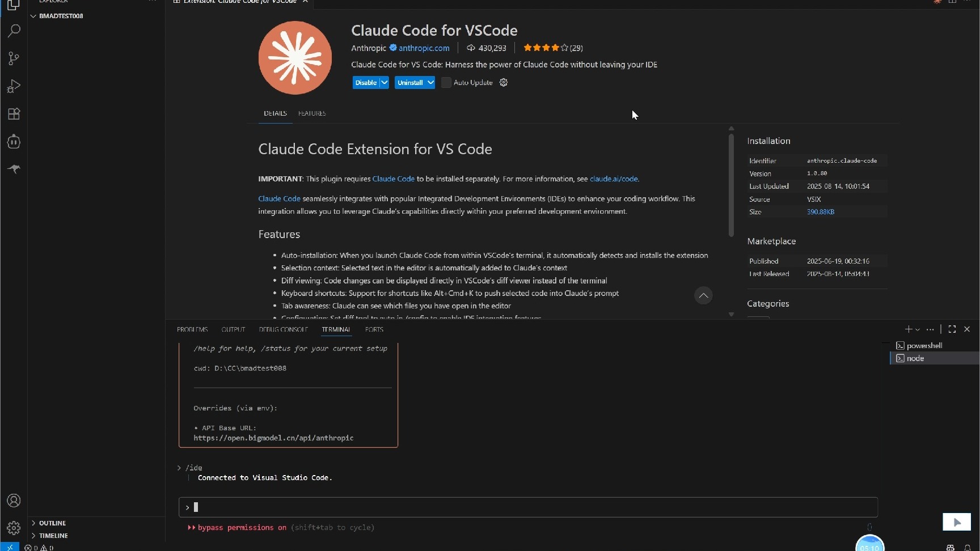The image size is (980, 551).
Task: Expand the OUTLINE section
Action: point(52,523)
